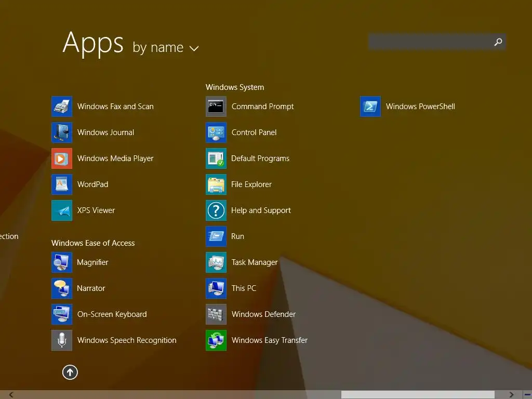Open the Run icon
The width and height of the screenshot is (532, 399).
point(216,236)
